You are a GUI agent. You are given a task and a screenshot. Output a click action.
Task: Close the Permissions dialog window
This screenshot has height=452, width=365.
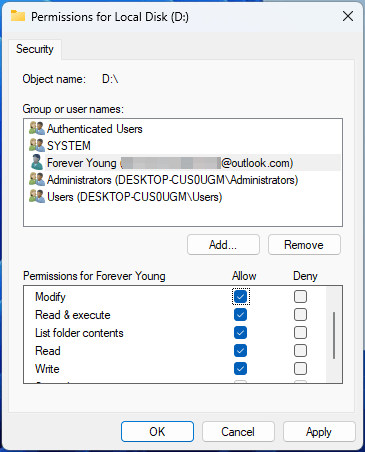(x=348, y=16)
